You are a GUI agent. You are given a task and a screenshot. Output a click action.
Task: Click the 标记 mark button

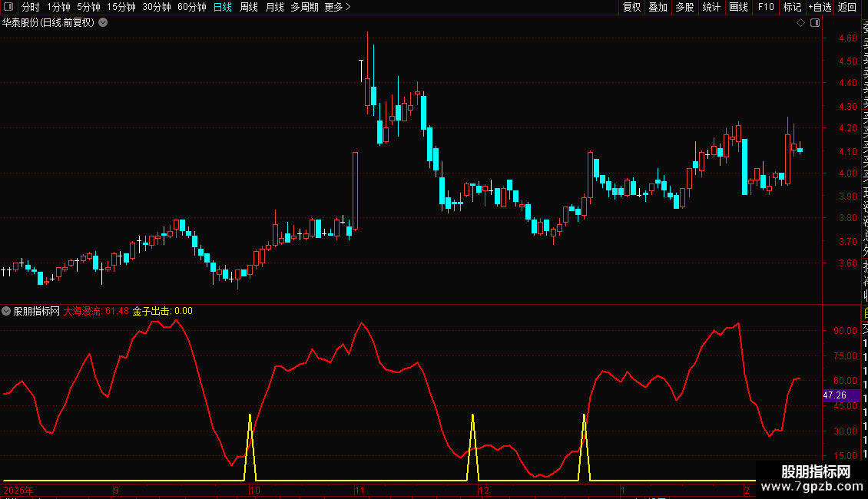792,7
